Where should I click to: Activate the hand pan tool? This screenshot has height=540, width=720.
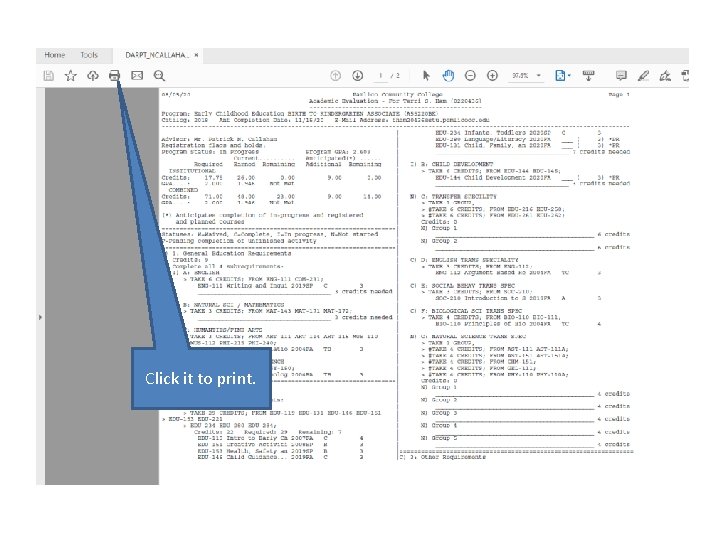(x=448, y=76)
